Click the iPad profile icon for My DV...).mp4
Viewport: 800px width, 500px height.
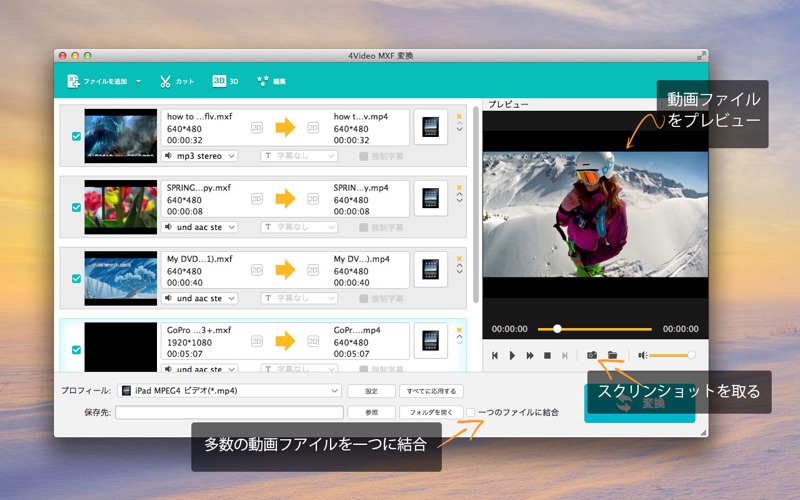click(x=431, y=269)
